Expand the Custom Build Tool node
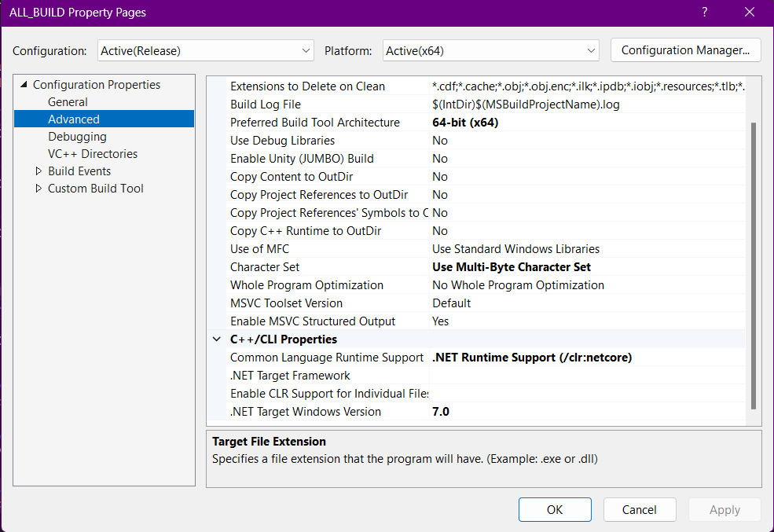The height and width of the screenshot is (532, 774). coord(39,189)
